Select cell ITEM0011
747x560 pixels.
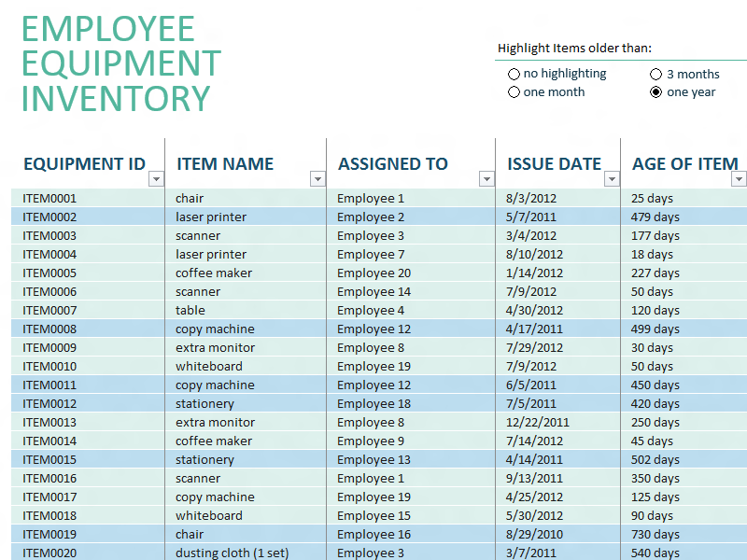click(88, 385)
